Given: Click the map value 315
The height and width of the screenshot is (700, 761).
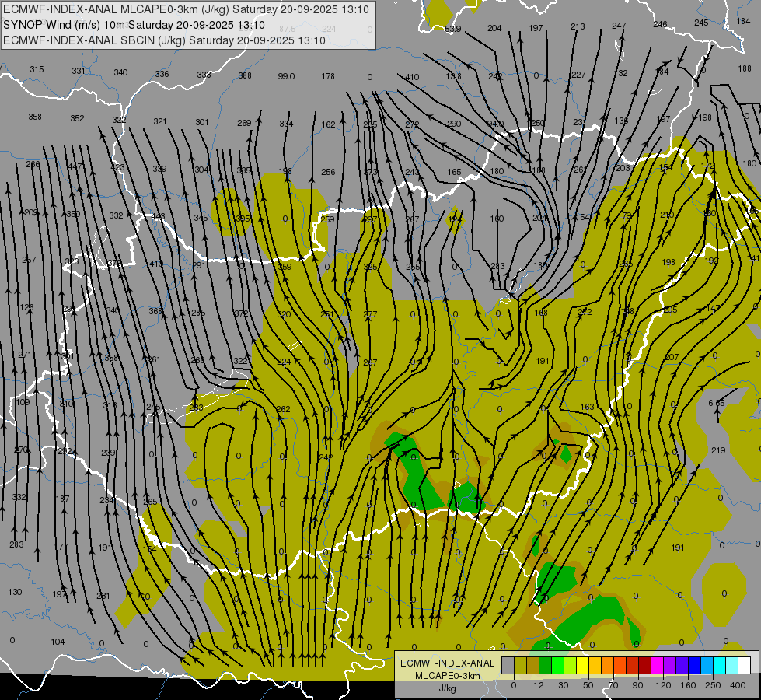Looking at the screenshot, I should (37, 69).
